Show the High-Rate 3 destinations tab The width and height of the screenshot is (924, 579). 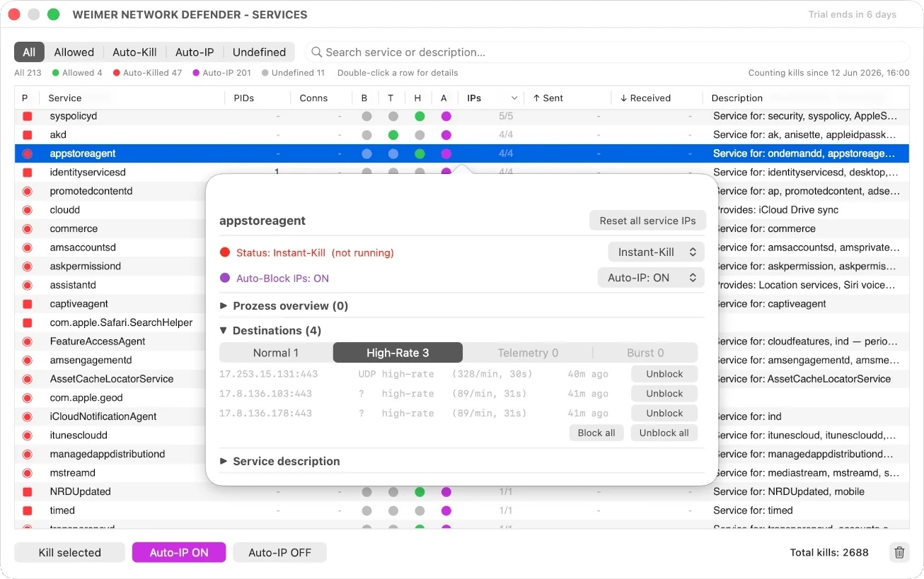pos(398,353)
